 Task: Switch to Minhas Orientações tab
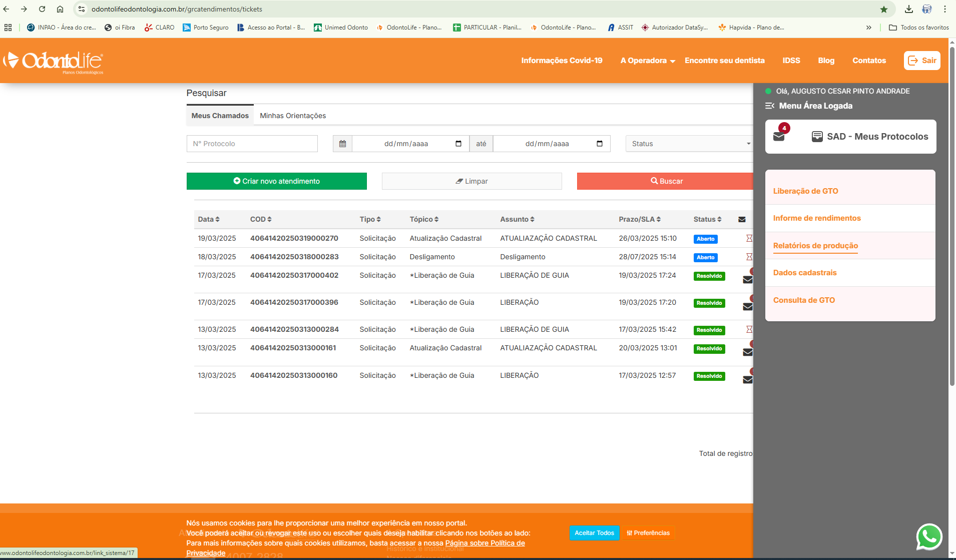click(293, 116)
